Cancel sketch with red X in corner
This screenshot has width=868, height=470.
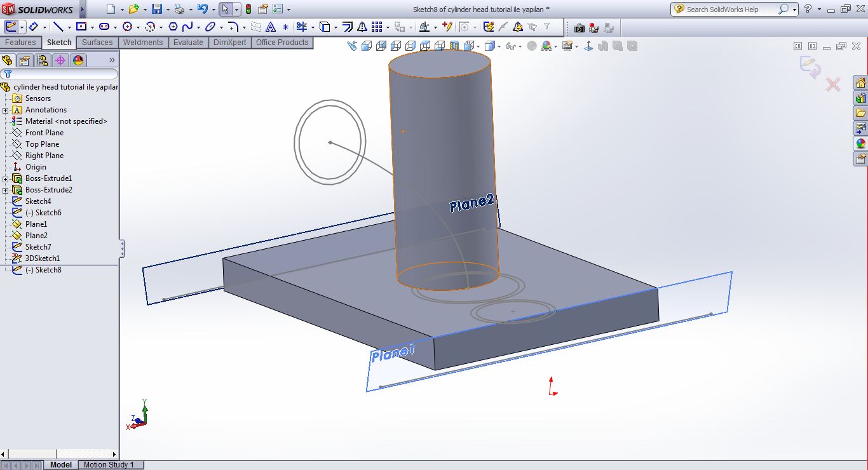pyautogui.click(x=832, y=84)
